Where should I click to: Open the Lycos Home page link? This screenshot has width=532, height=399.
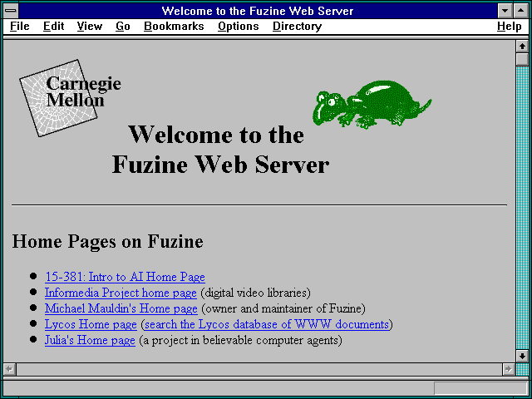tap(91, 324)
